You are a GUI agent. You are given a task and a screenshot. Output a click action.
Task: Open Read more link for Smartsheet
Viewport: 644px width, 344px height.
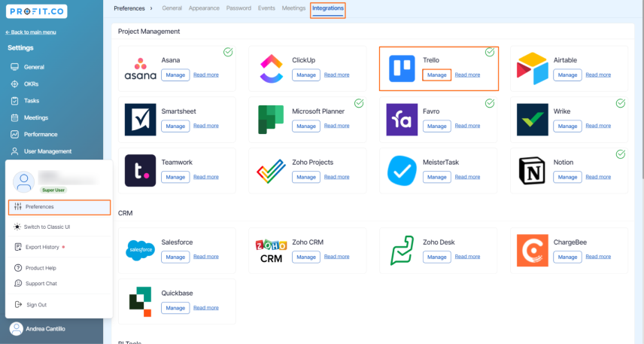coord(206,126)
